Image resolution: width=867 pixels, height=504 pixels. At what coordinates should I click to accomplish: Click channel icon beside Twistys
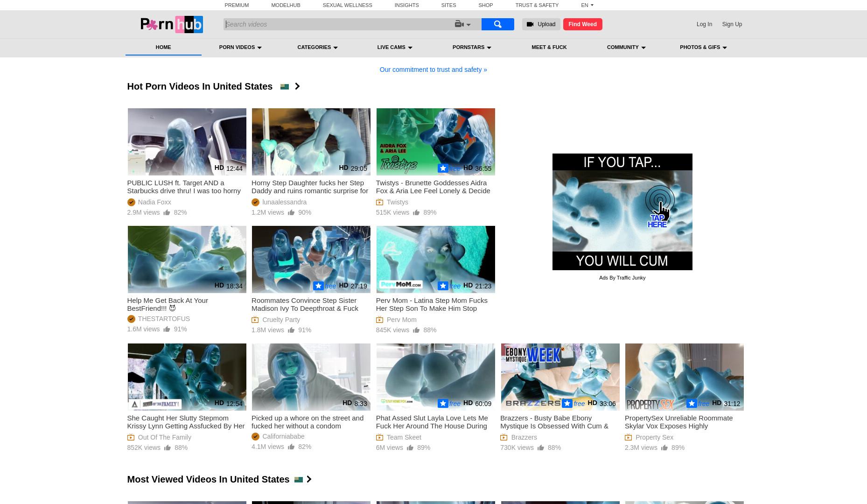(x=379, y=202)
